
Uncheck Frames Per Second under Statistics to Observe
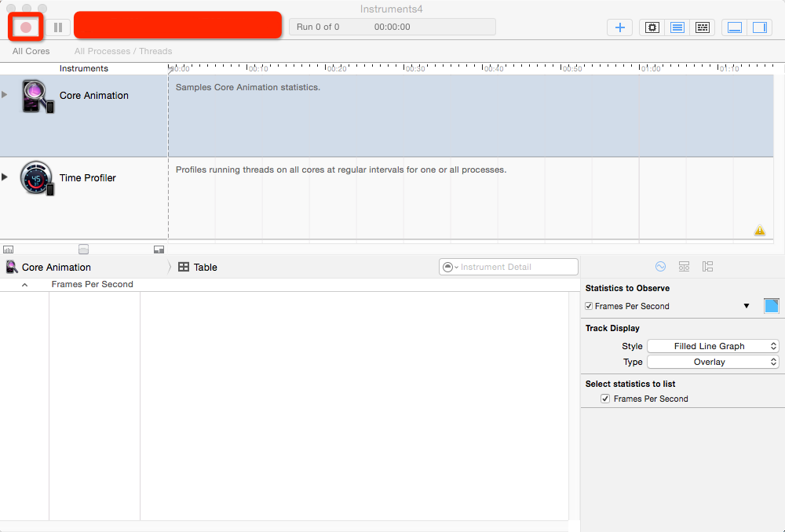589,306
